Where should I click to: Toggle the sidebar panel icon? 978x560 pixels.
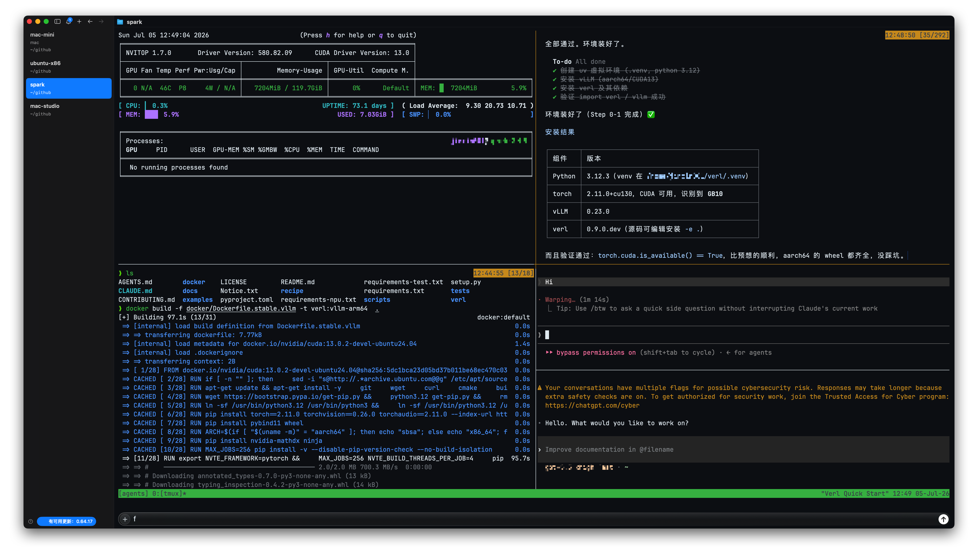point(57,22)
